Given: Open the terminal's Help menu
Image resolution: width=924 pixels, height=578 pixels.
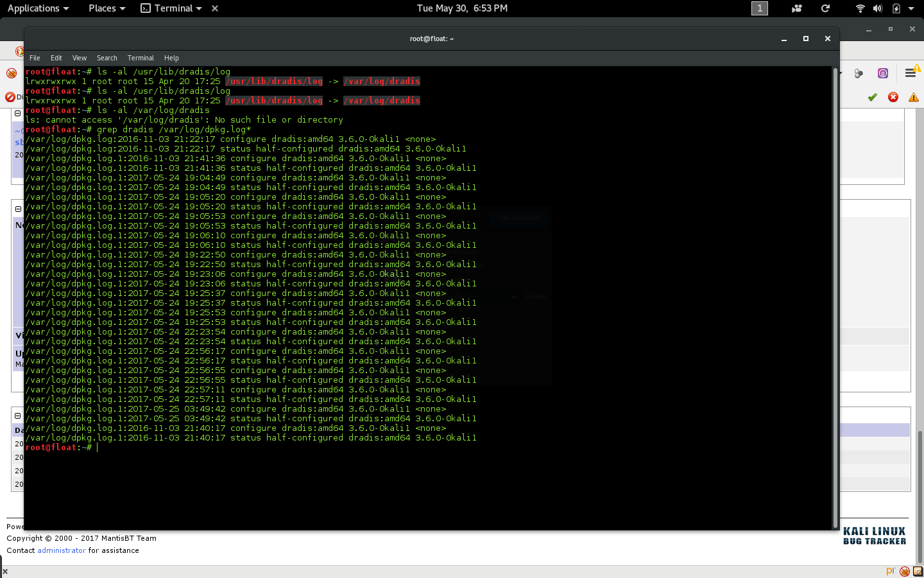Looking at the screenshot, I should point(171,58).
